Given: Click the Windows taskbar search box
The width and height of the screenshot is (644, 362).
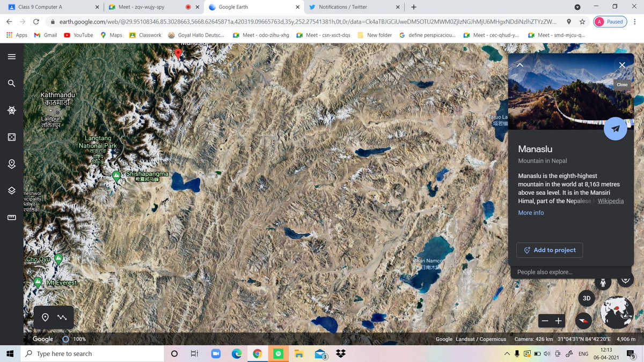Looking at the screenshot, I should point(92,353).
